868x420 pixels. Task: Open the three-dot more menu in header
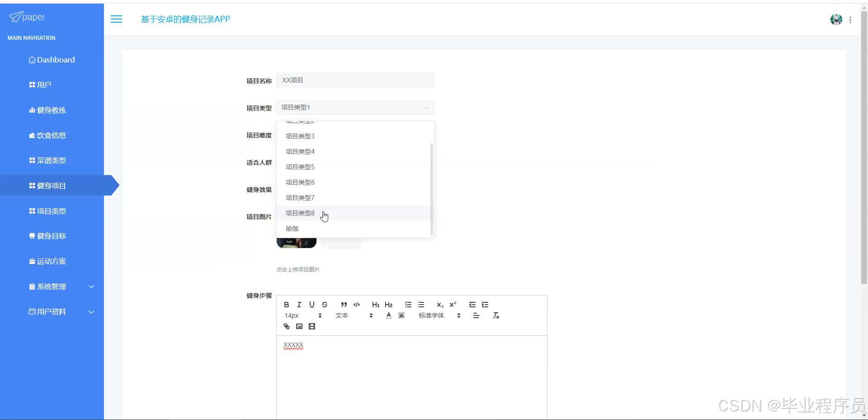pos(850,20)
